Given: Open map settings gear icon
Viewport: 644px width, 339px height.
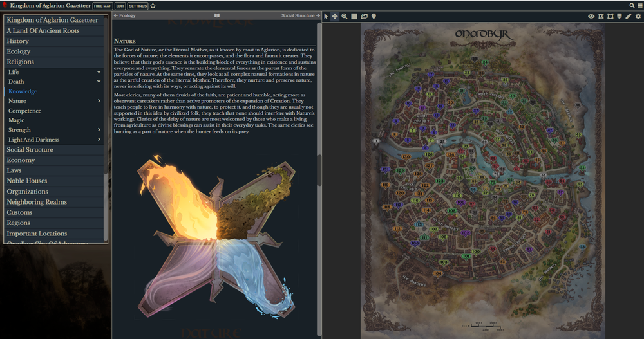Looking at the screenshot, I should pos(638,16).
